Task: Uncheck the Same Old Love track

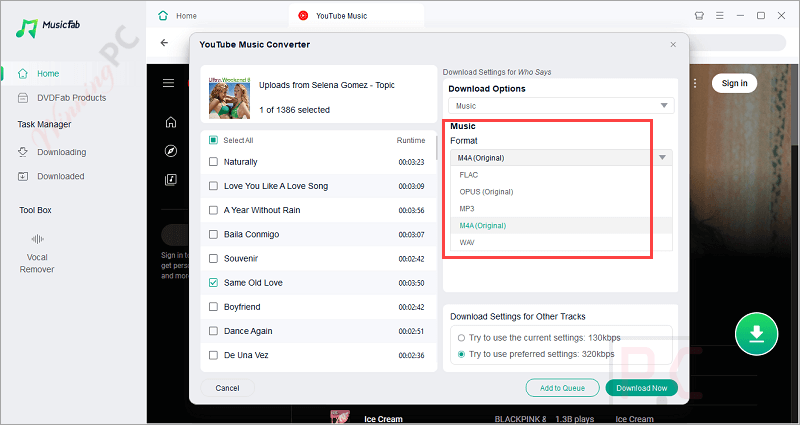Action: 213,283
